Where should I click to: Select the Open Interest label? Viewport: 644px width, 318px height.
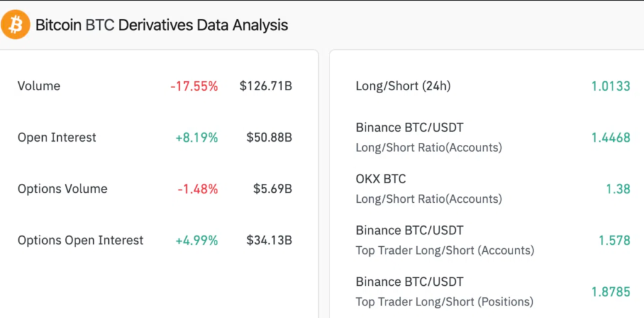coord(57,137)
